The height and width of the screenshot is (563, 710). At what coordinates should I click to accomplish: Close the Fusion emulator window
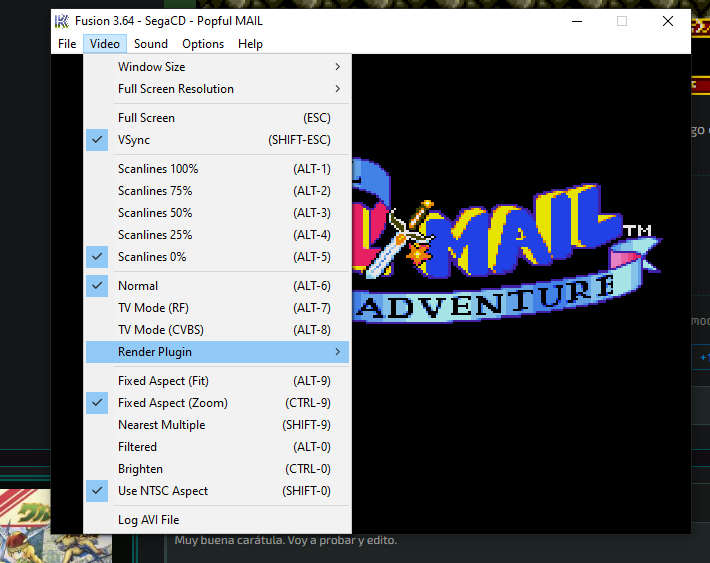[667, 21]
